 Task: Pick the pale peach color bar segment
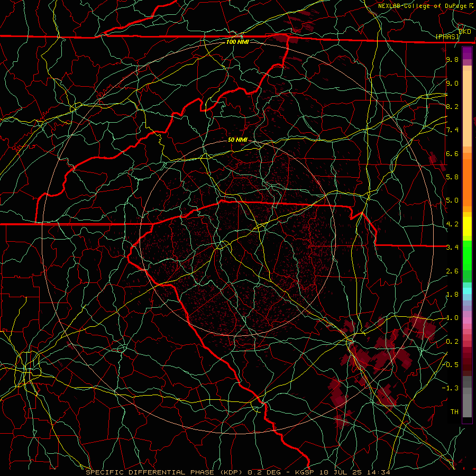[x=467, y=108]
